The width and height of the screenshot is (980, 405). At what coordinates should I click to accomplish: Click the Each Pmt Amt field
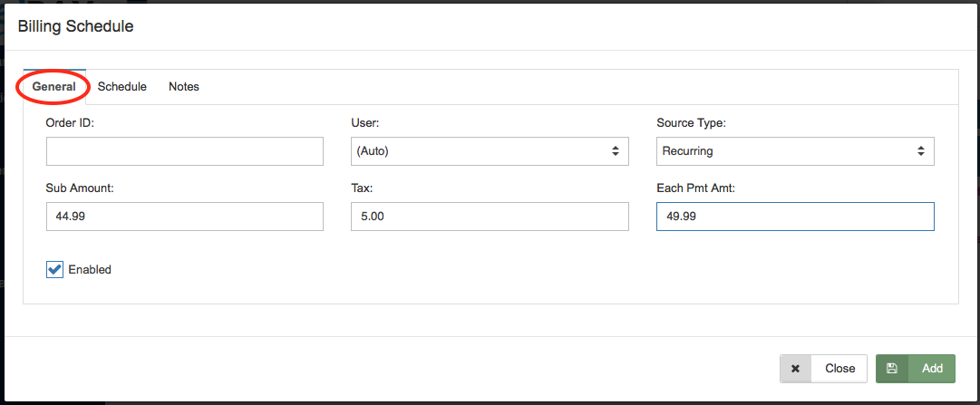click(794, 217)
